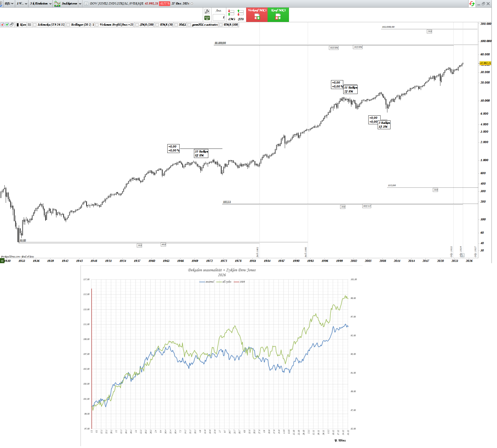Enable the SMA (200) checkbox
The width and height of the screenshot is (497, 448).
click(x=137, y=25)
